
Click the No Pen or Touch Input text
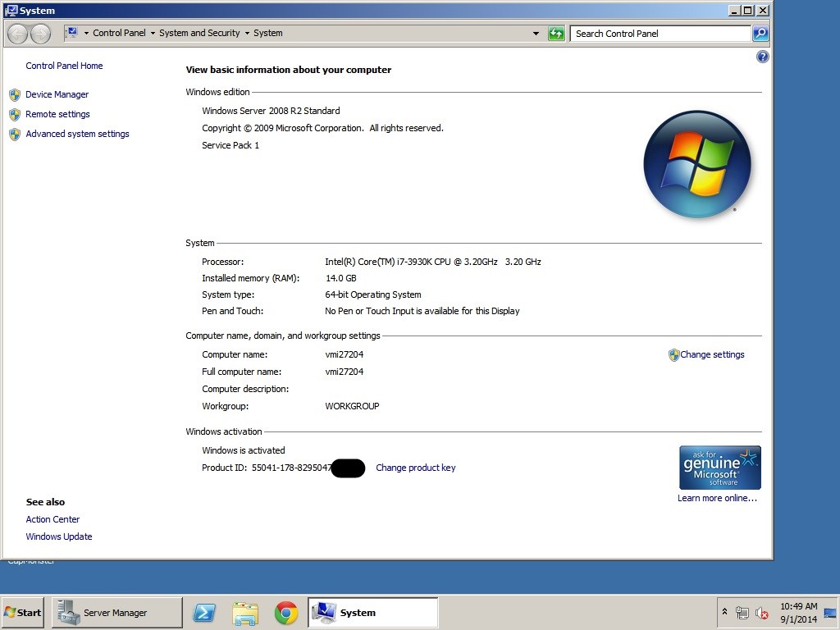422,311
